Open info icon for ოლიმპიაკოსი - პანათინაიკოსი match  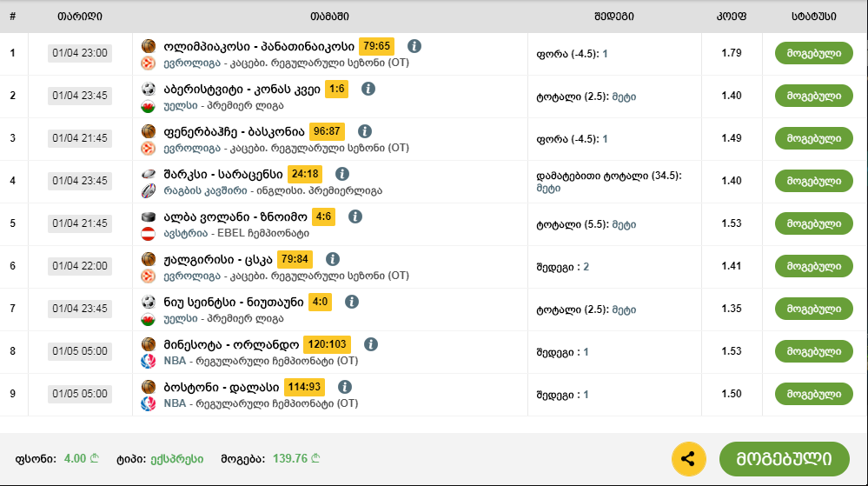point(414,46)
